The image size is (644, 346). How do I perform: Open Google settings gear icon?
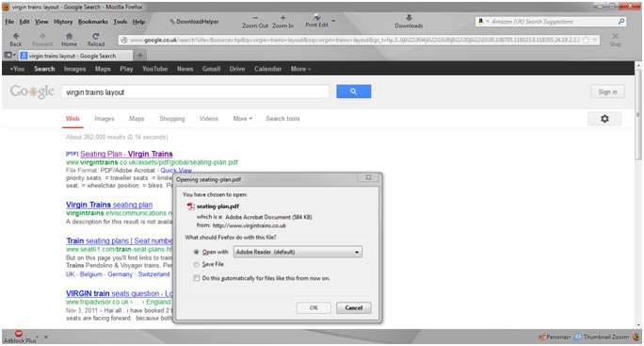[604, 119]
